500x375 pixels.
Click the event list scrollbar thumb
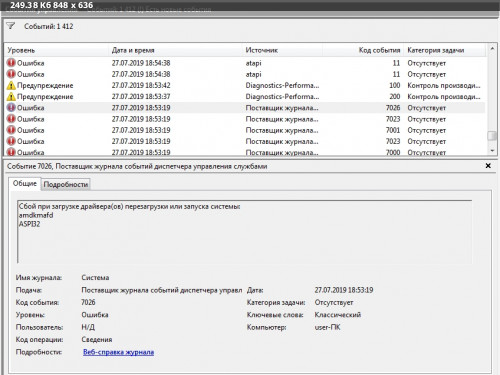492,136
